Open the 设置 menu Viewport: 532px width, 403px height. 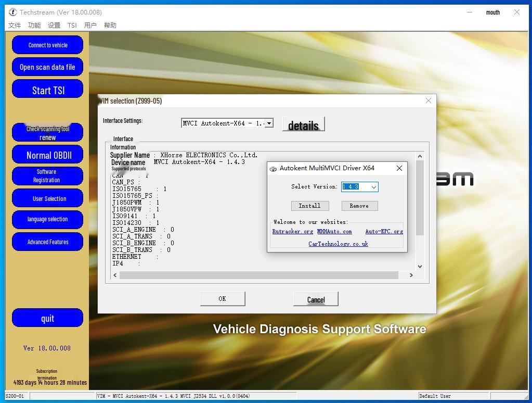coord(54,25)
